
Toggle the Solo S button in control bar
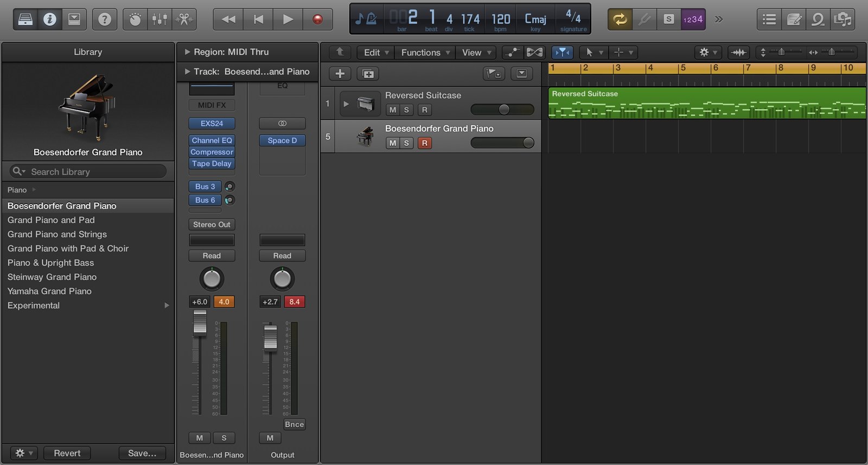pyautogui.click(x=669, y=20)
